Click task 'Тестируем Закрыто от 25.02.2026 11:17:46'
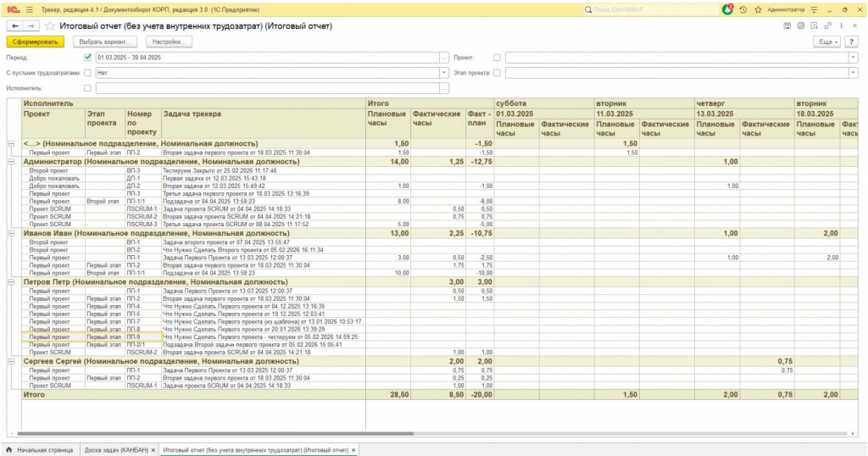 (220, 171)
